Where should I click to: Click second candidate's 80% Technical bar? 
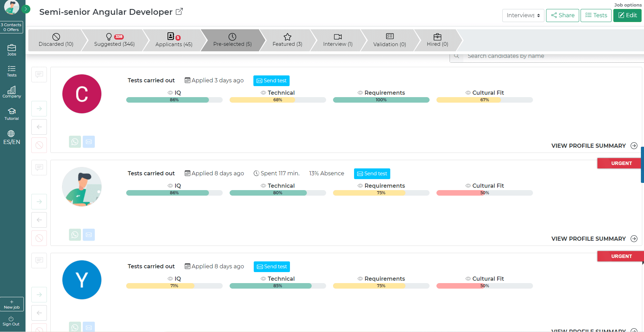coord(278,193)
